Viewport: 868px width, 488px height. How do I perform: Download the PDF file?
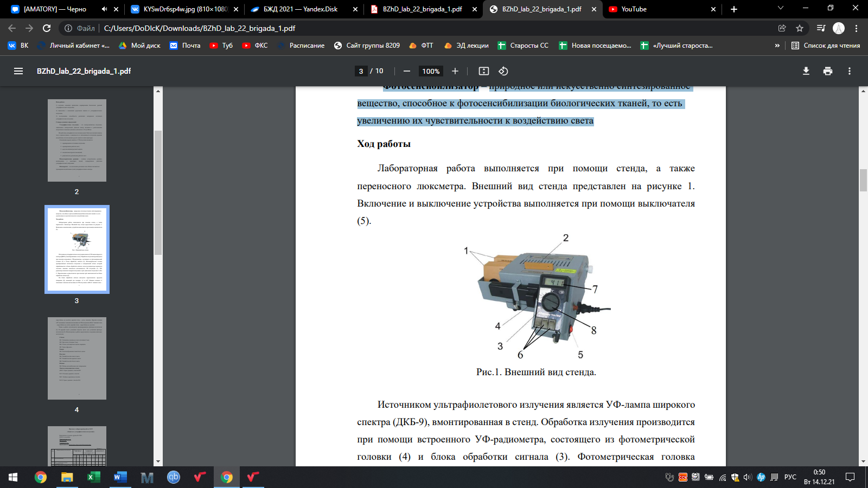(806, 71)
